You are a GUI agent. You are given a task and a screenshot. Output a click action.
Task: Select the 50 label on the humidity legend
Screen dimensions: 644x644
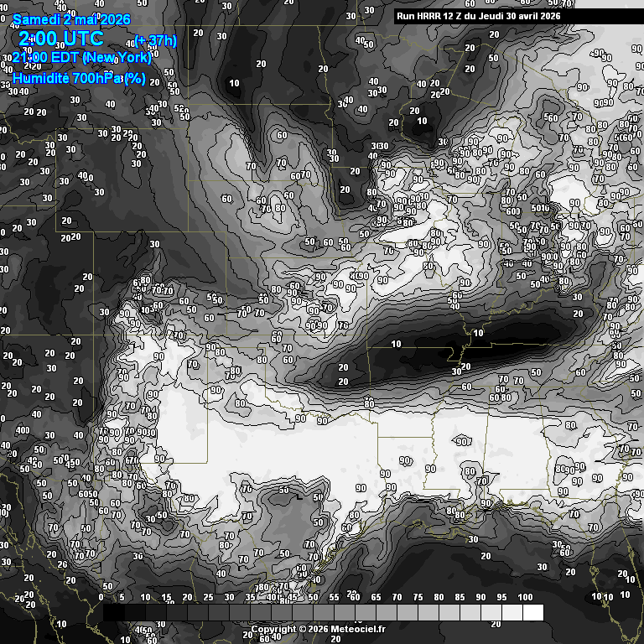pos(314,598)
